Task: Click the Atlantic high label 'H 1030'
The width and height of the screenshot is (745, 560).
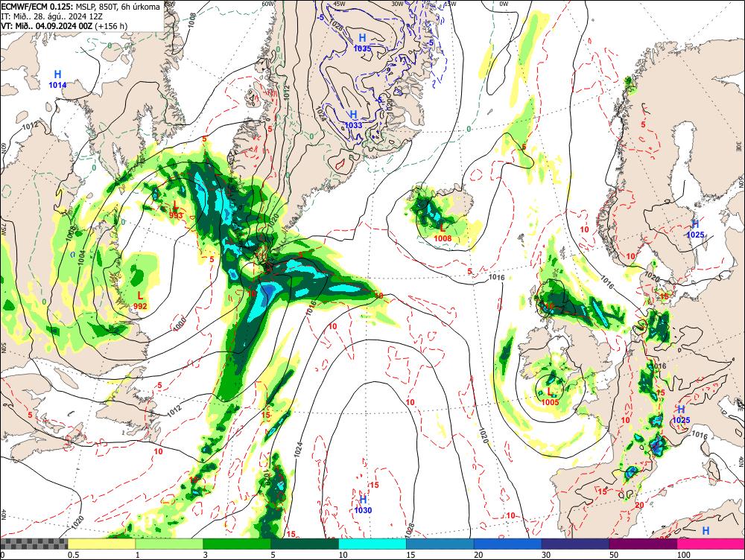Action: tap(363, 504)
